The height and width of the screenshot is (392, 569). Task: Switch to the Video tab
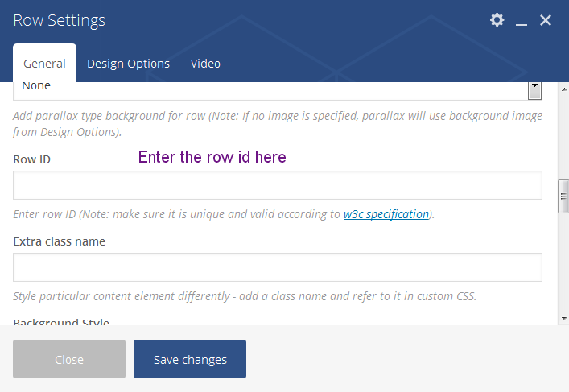pyautogui.click(x=205, y=64)
